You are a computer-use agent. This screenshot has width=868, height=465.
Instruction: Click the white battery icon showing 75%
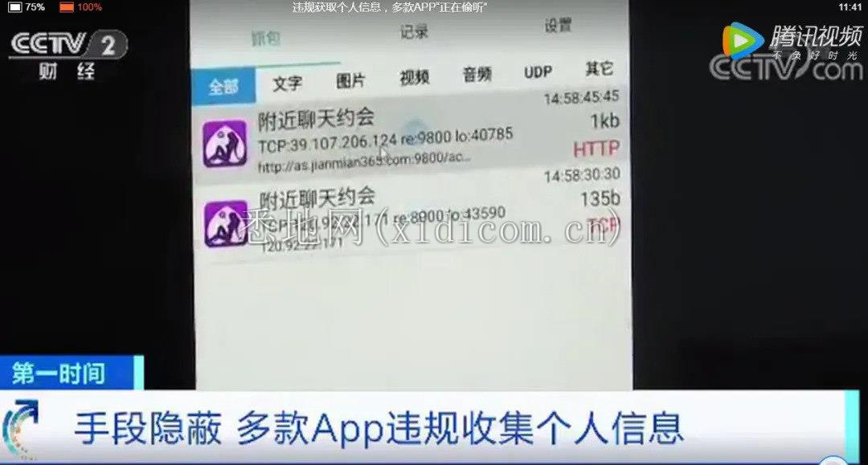[x=15, y=7]
